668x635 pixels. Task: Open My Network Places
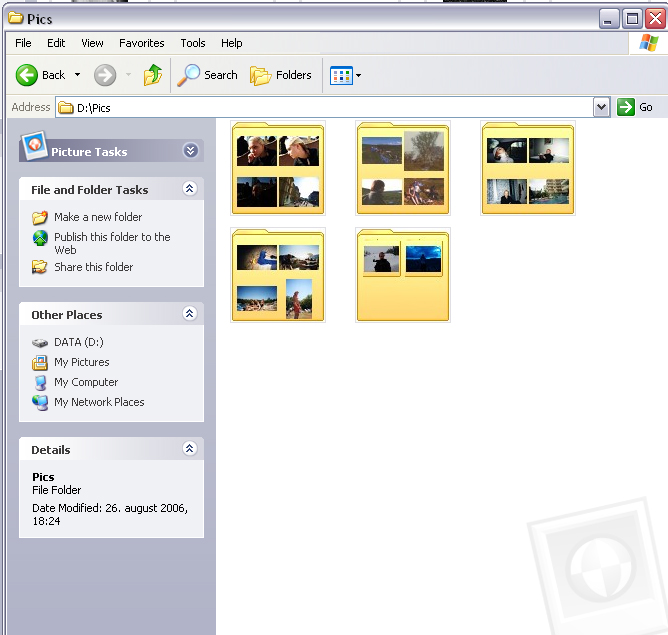pyautogui.click(x=99, y=402)
